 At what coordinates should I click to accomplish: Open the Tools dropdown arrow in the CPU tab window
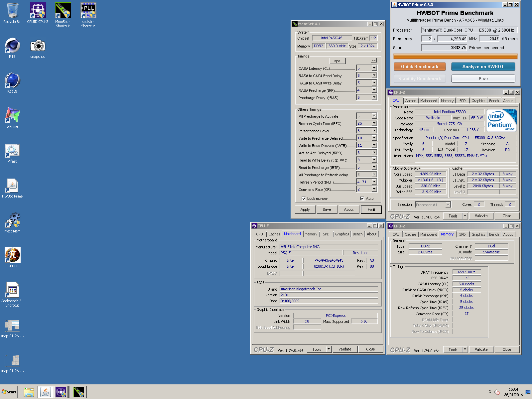[x=465, y=216]
